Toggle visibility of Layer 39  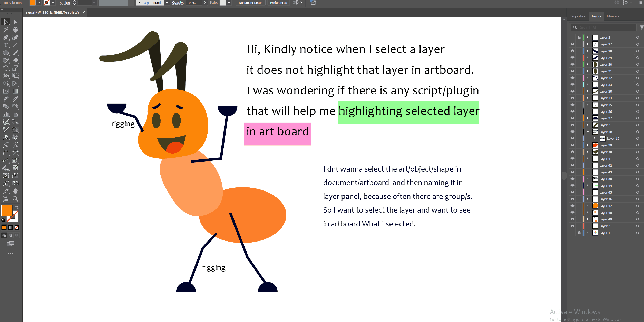tap(572, 145)
